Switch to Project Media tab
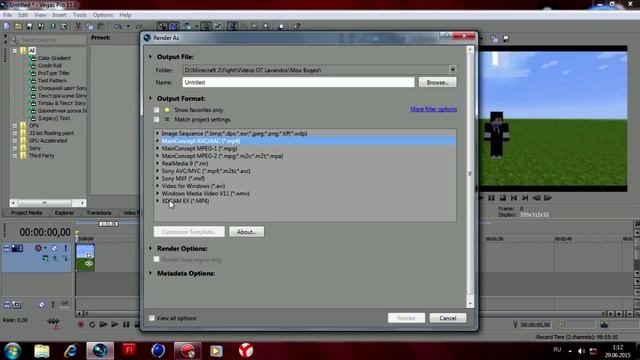The image size is (640, 360). tap(27, 213)
